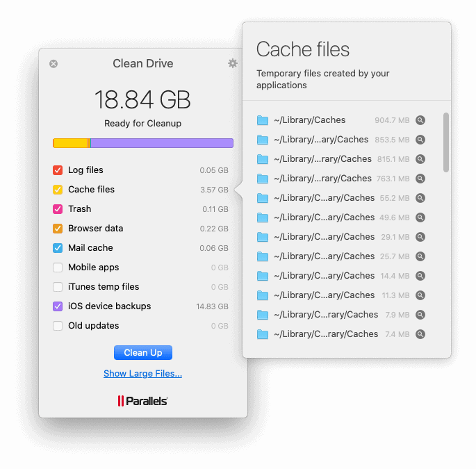Click the magnifier next to the 7.4 MB cache
476x469 pixels.
420,334
